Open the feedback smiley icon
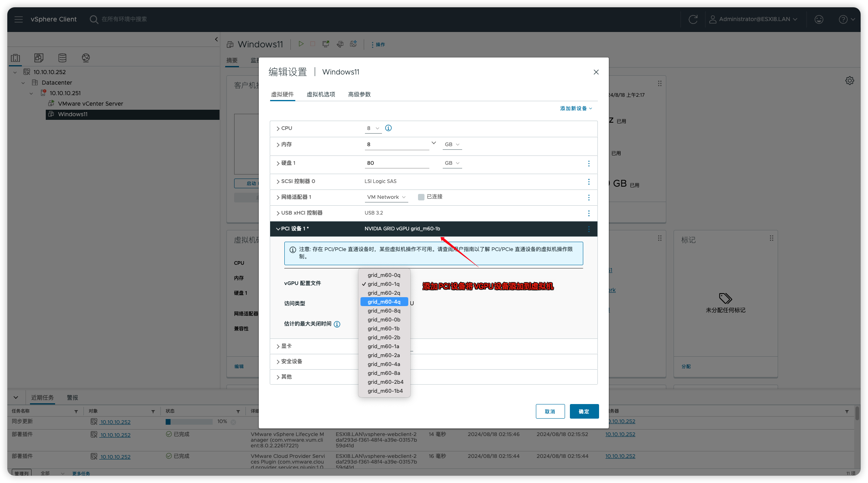868x483 pixels. pos(819,19)
